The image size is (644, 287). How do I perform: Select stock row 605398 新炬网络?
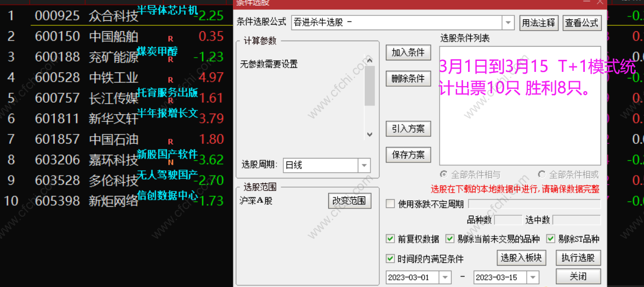coord(115,201)
